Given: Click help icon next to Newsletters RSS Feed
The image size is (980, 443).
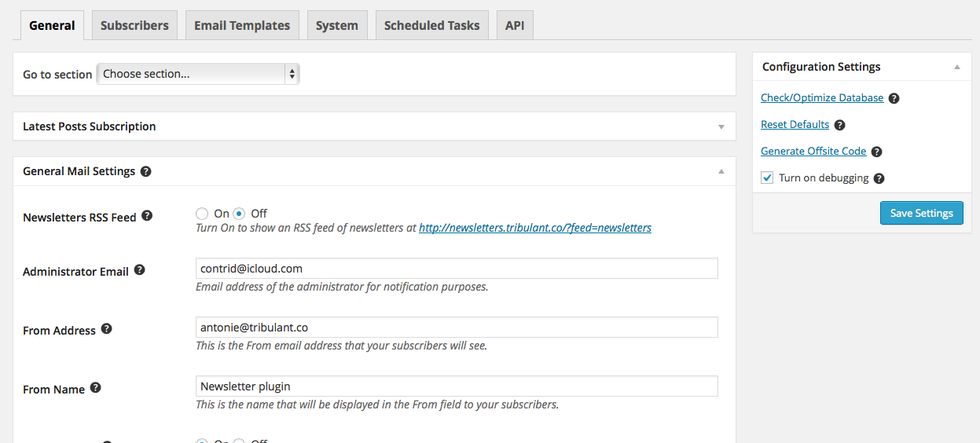Looking at the screenshot, I should click(x=147, y=216).
